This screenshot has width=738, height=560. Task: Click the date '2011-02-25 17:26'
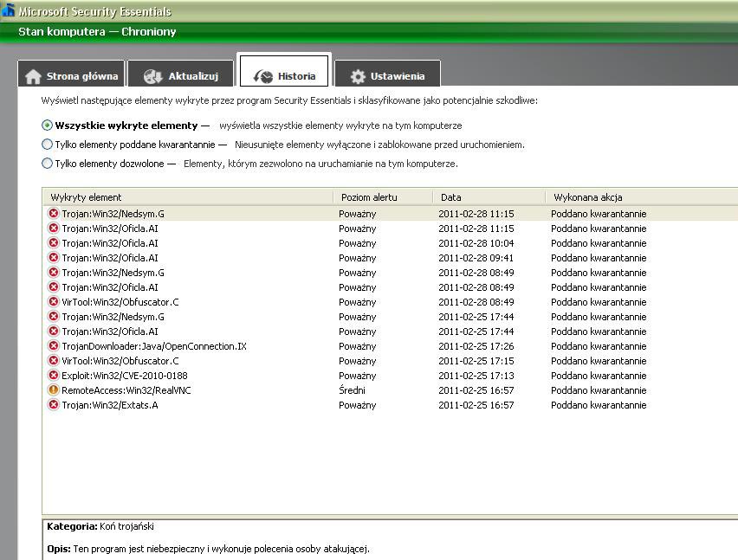coord(476,346)
